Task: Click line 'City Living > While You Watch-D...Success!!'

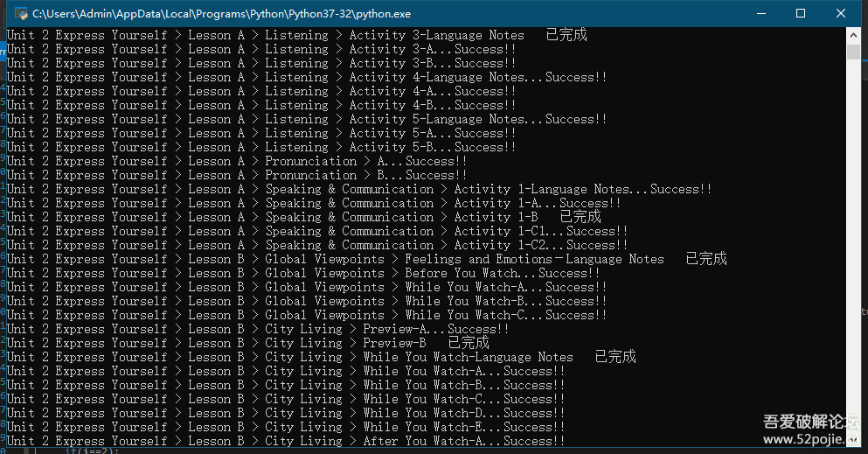Action: 286,413
